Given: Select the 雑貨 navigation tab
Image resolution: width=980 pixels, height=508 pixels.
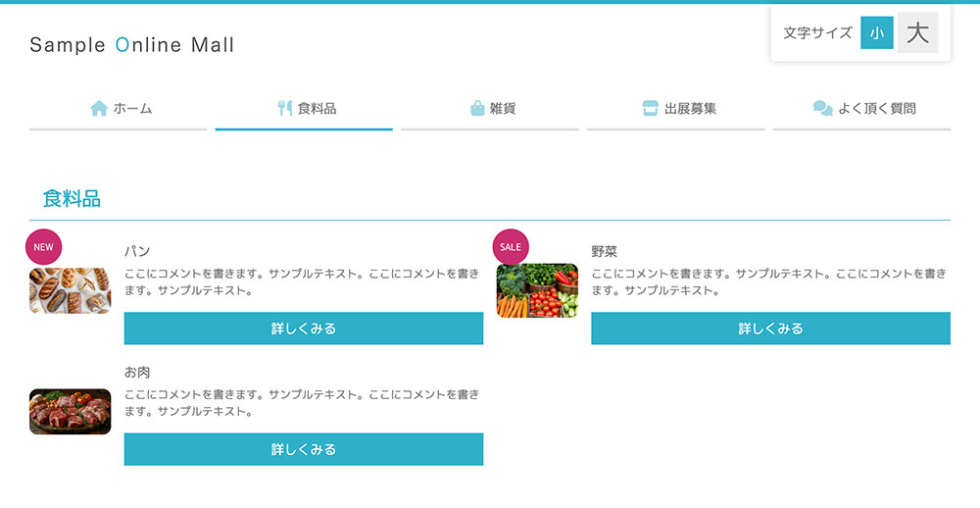Looking at the screenshot, I should (x=490, y=111).
